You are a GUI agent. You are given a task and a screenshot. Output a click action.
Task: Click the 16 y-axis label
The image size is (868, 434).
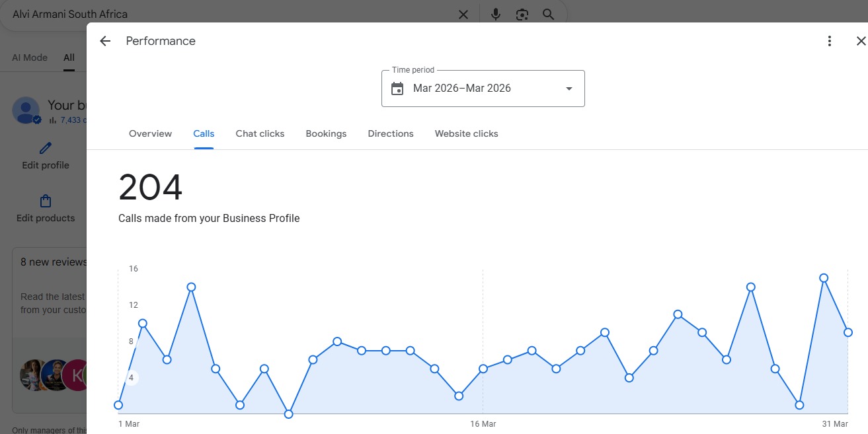point(134,269)
